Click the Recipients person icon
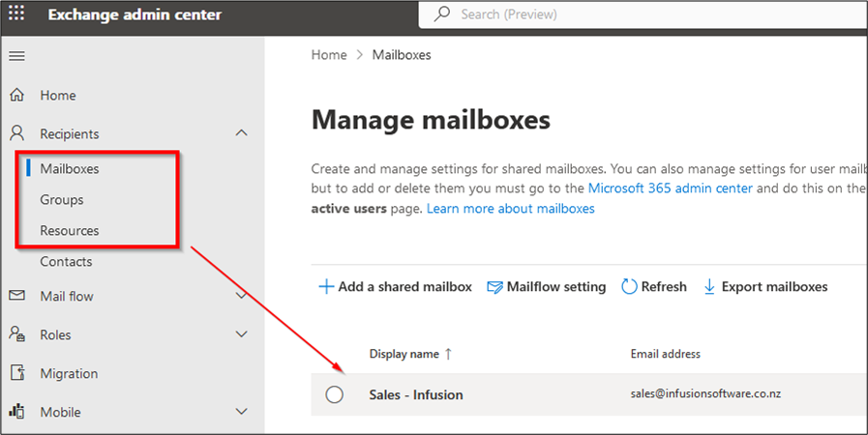 17,133
